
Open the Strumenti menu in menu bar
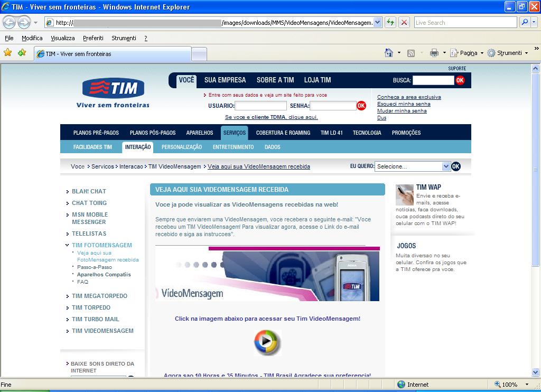[124, 38]
